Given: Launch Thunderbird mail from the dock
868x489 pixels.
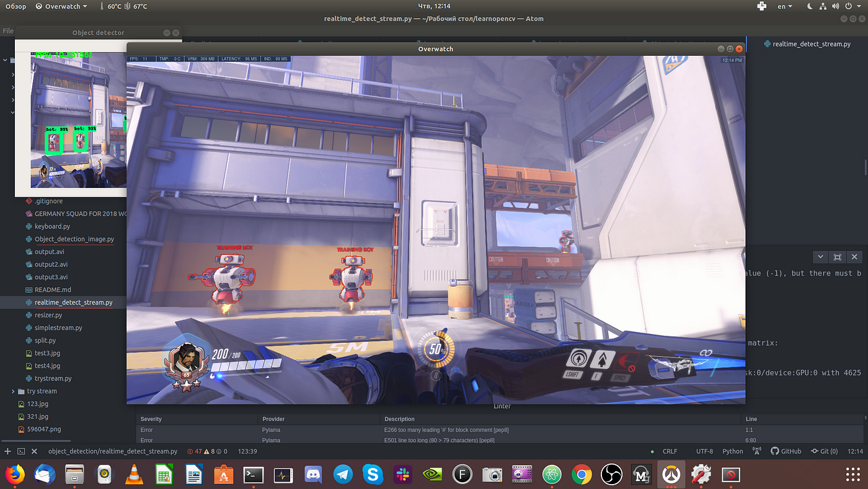Looking at the screenshot, I should 45,475.
